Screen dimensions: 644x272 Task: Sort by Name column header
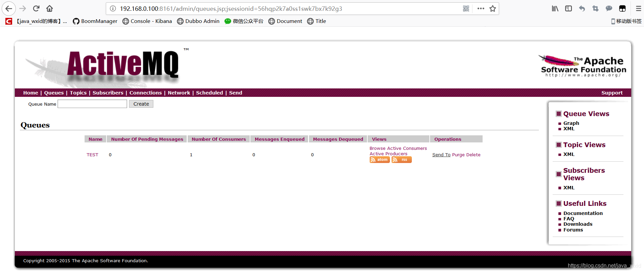[x=95, y=139]
